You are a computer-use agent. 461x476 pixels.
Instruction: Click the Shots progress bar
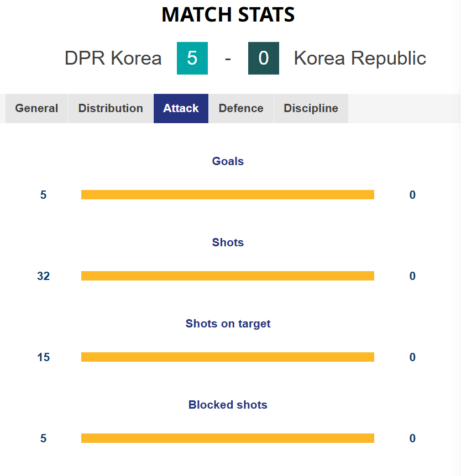[228, 276]
